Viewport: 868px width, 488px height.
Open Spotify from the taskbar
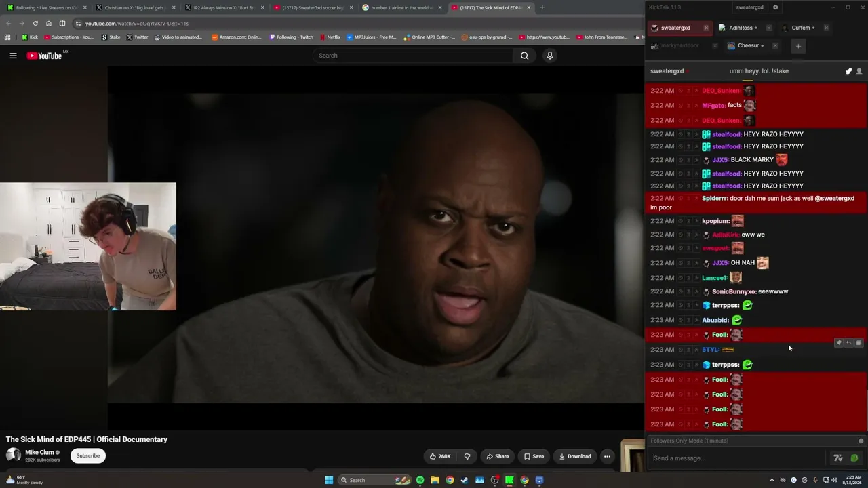420,480
